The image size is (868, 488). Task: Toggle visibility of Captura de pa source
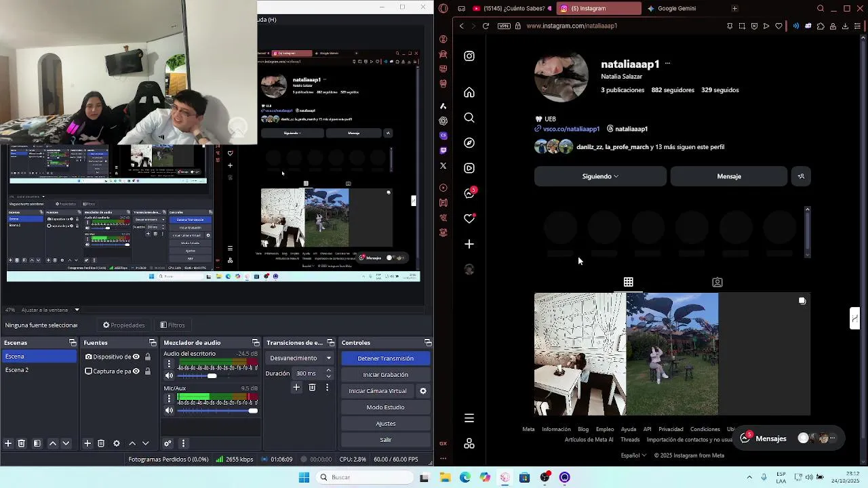point(136,371)
